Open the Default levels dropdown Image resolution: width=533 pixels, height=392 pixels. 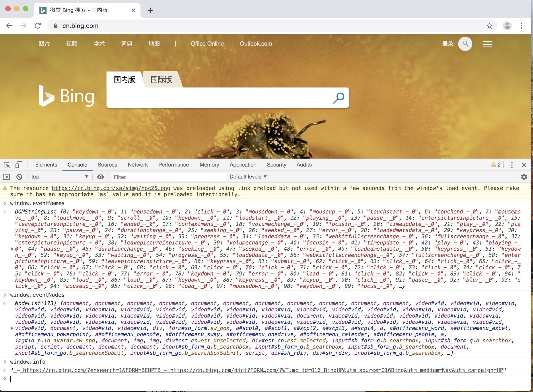coord(248,177)
